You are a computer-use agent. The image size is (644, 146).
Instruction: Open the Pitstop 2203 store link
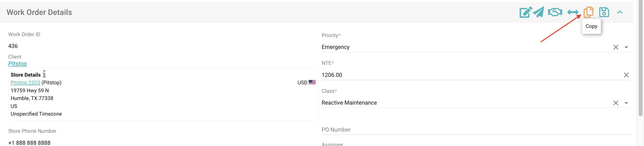pos(25,83)
